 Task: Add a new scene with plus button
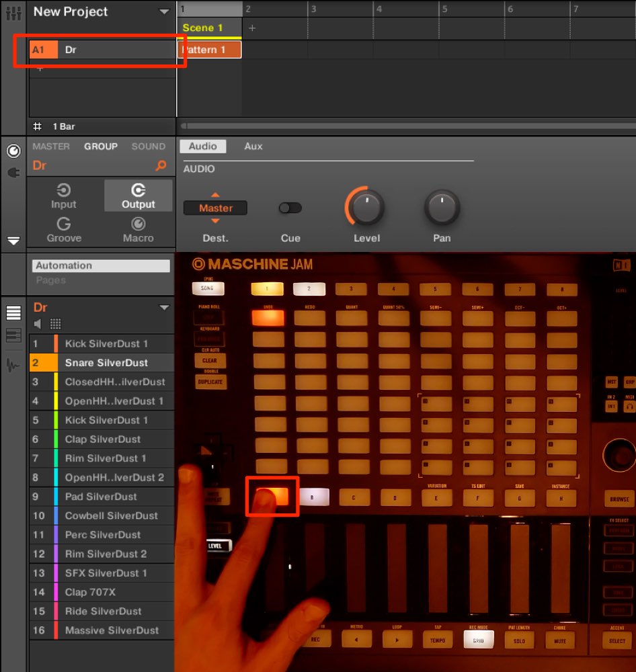(252, 28)
